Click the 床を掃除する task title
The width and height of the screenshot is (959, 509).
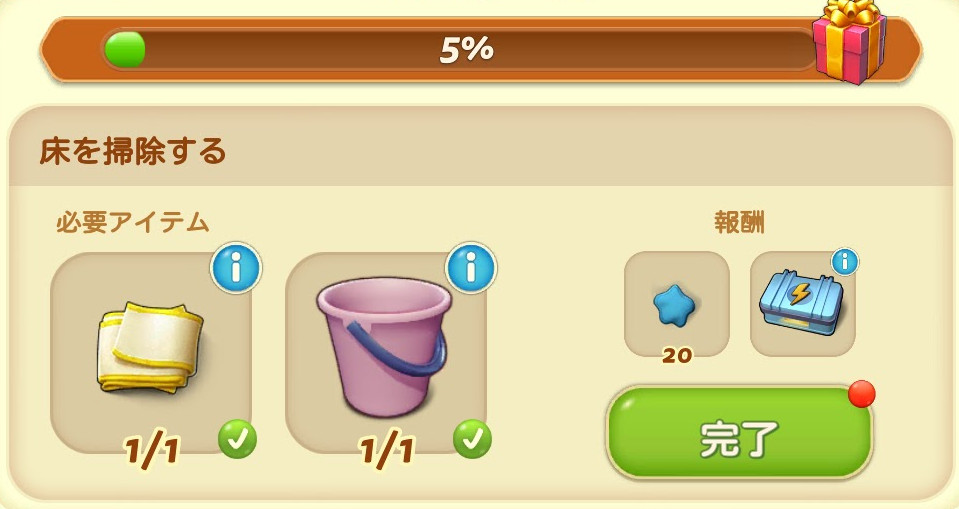click(133, 152)
